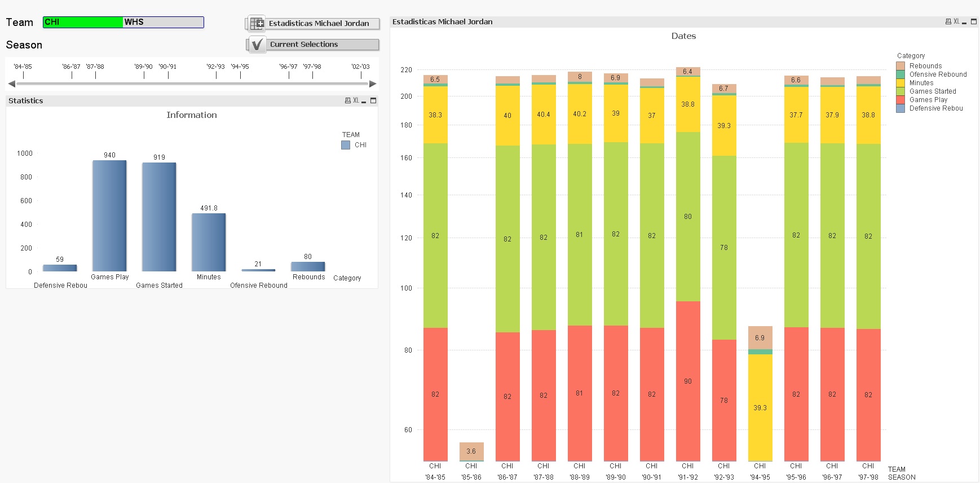Jump to the '84-'85 tick on Season slider
This screenshot has height=483, width=980.
23,67
